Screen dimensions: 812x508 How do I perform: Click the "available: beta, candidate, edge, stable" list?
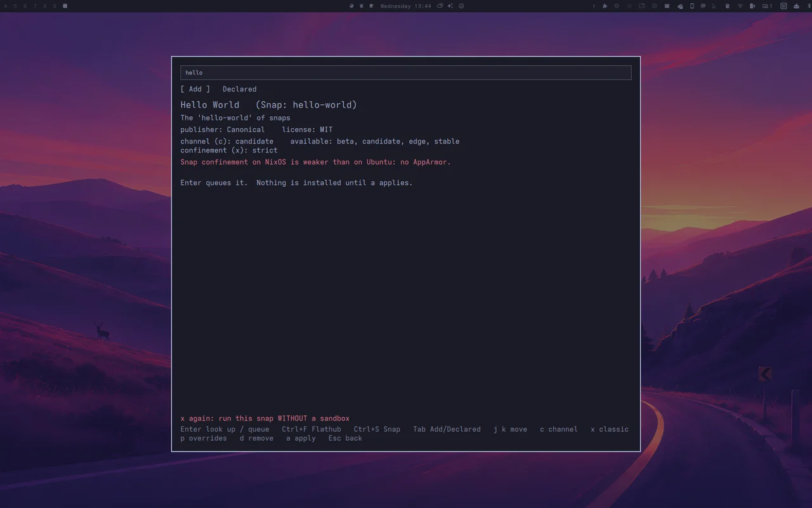coord(375,141)
